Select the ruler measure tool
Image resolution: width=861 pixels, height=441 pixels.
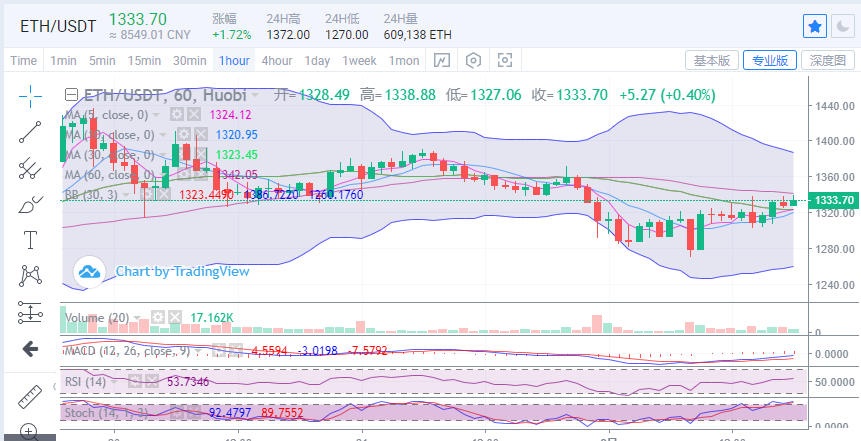30,396
